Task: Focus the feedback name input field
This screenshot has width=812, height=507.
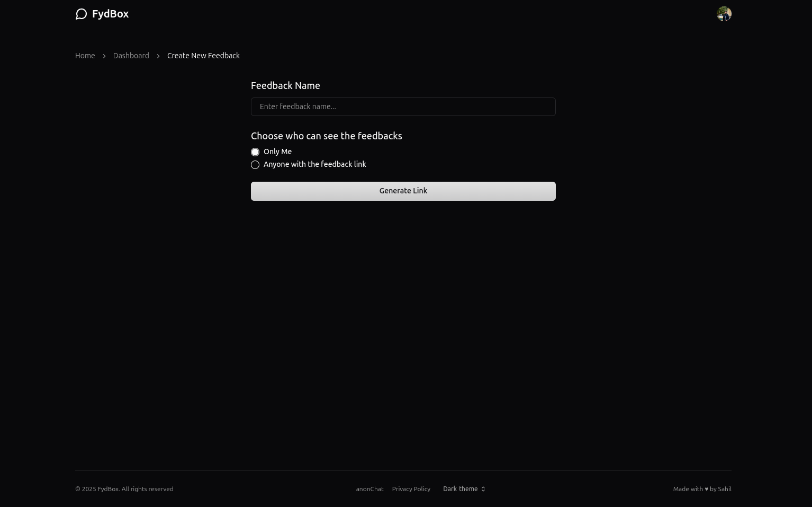Action: (403, 106)
